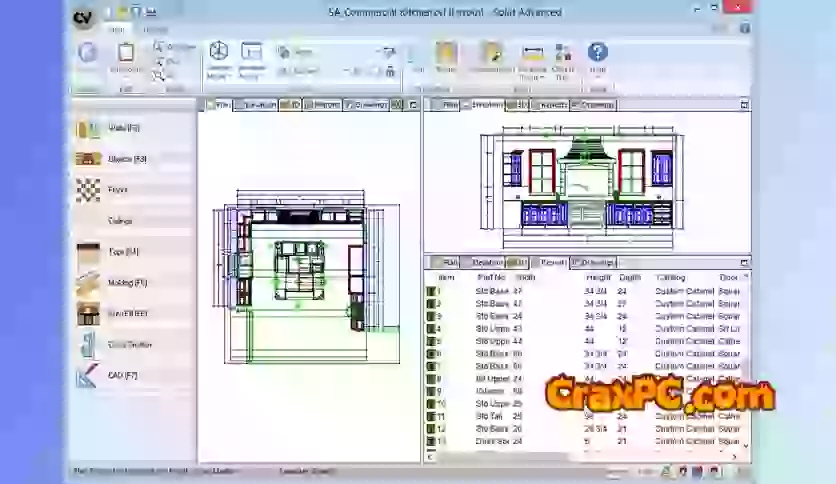Click the blue Help question mark icon
The height and width of the screenshot is (484, 836).
tap(597, 53)
